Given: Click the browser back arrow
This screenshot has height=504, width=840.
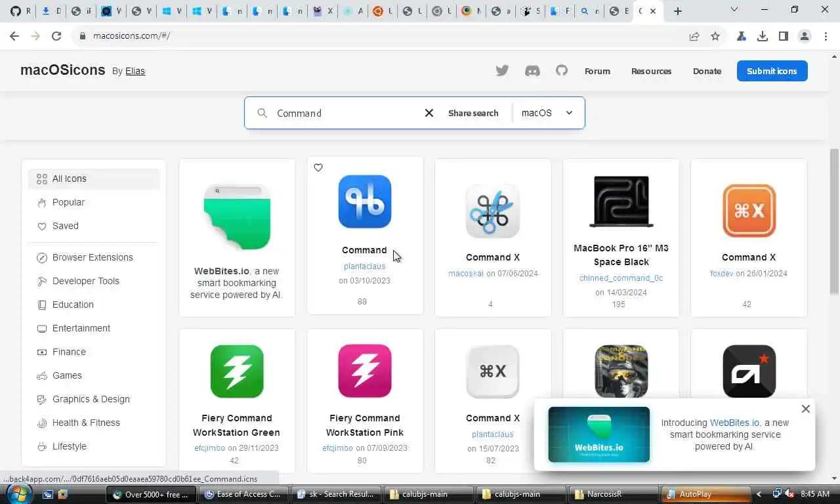Looking at the screenshot, I should [14, 36].
